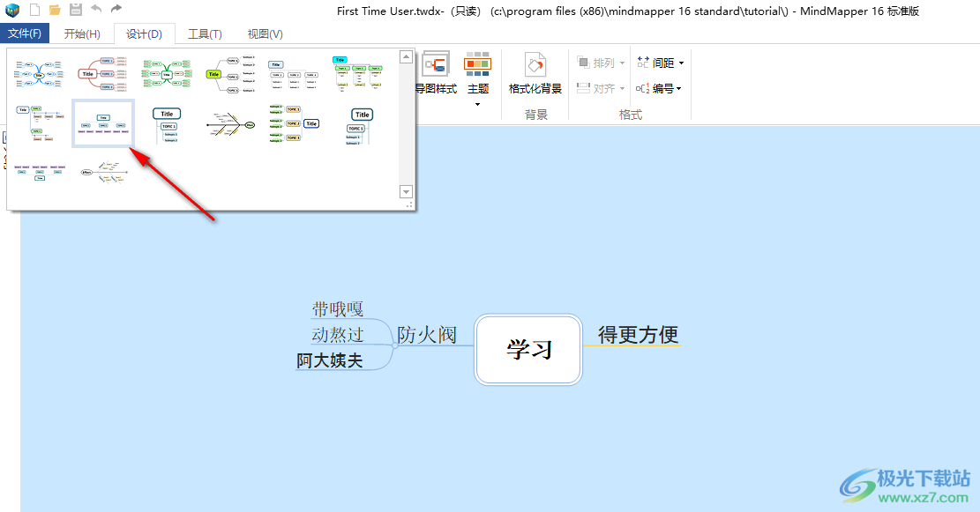Image resolution: width=980 pixels, height=512 pixels.
Task: Expand the 主题 dropdown arrow
Action: 477,104
